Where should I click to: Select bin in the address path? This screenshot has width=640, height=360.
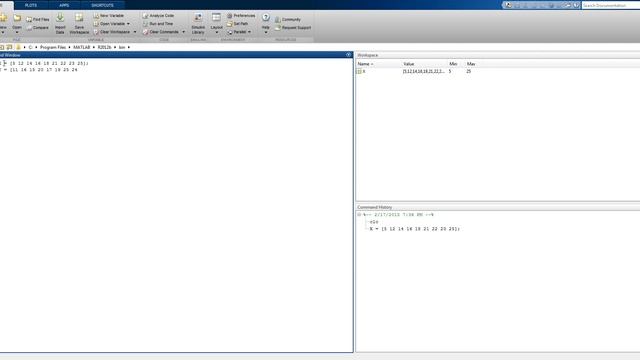(x=122, y=47)
